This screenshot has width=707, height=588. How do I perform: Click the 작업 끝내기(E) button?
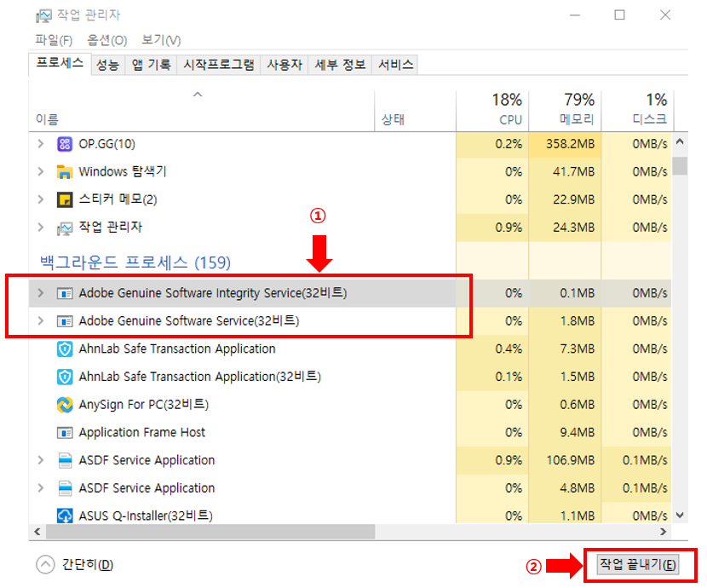[637, 564]
